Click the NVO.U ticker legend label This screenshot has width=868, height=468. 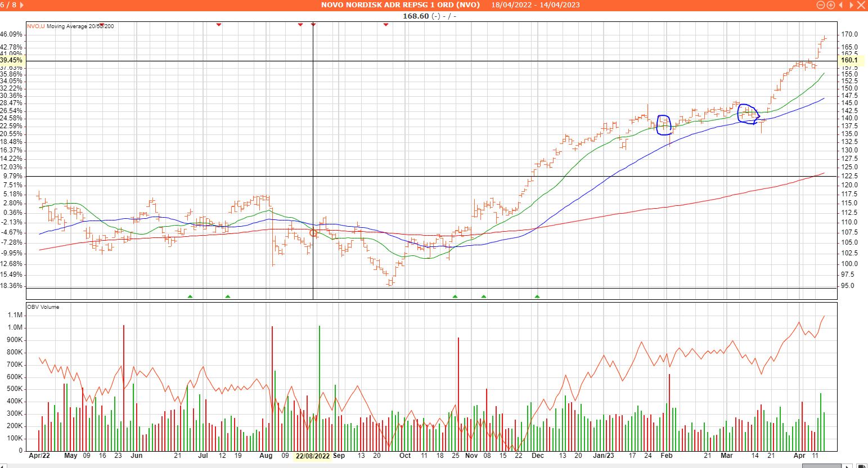coord(36,26)
